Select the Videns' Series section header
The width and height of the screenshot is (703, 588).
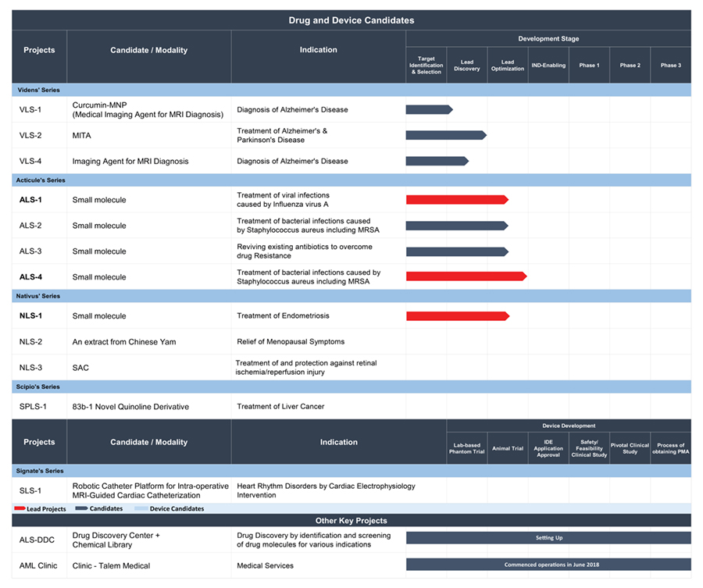pos(39,90)
